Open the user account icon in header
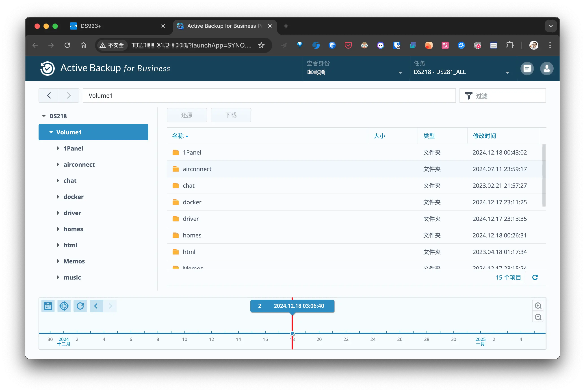The height and width of the screenshot is (392, 585). (546, 69)
